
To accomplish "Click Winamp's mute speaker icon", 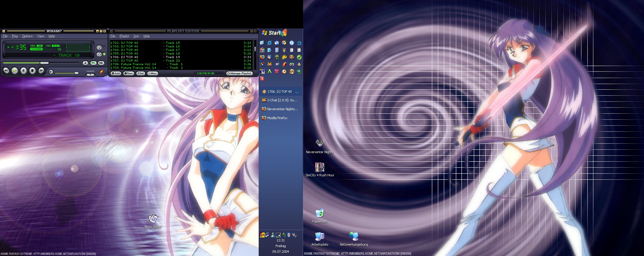I will 51,72.
